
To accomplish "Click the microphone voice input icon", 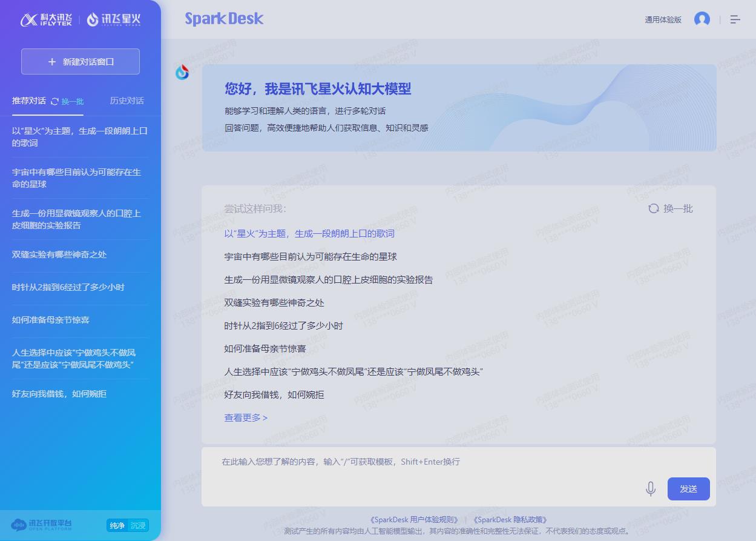I will coord(651,489).
